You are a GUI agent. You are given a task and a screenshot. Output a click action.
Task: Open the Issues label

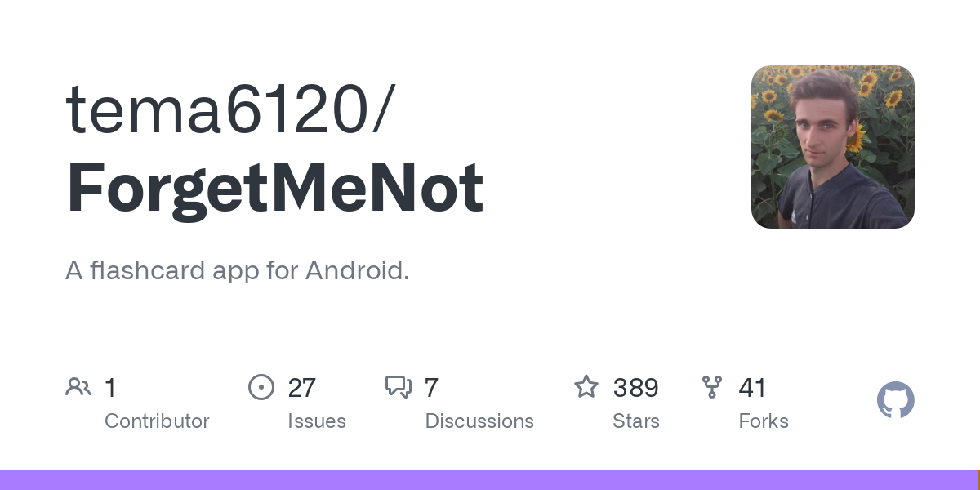(316, 421)
